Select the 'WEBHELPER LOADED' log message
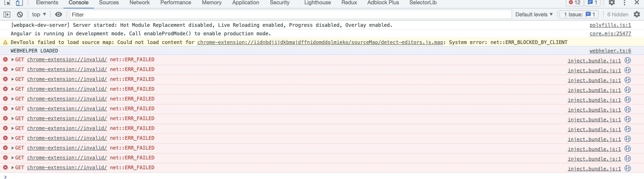The height and width of the screenshot is (179, 644). click(34, 51)
